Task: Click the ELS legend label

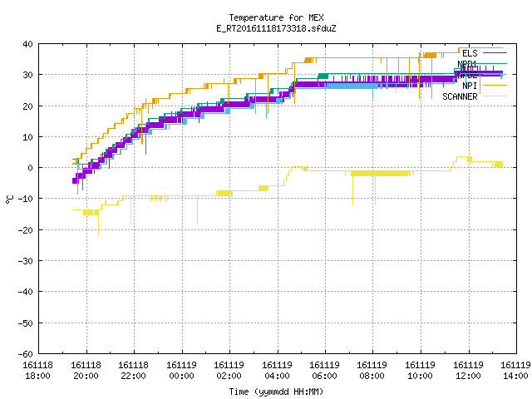Action: (x=470, y=53)
